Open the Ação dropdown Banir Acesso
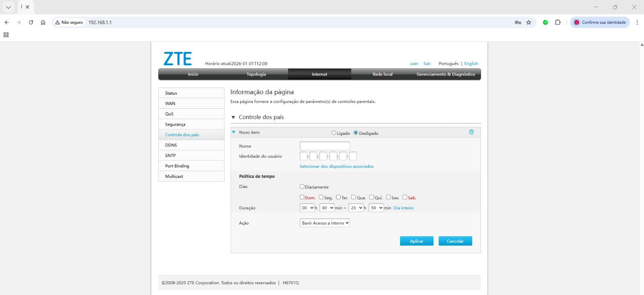 [x=325, y=223]
